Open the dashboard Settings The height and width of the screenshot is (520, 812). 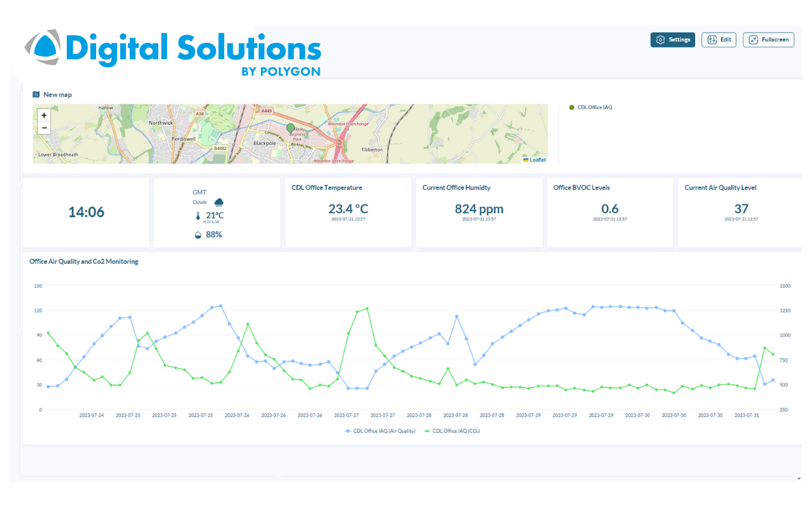[x=672, y=40]
